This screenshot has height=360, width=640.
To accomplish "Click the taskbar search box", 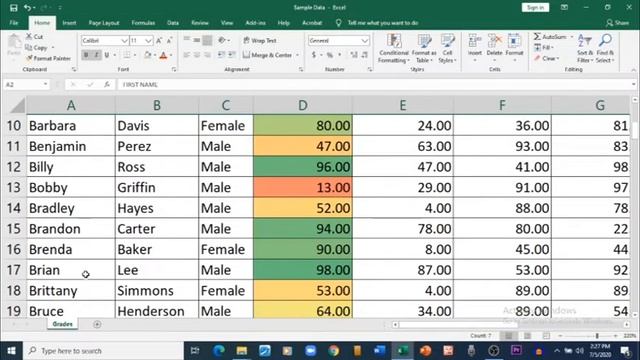I will [x=103, y=351].
